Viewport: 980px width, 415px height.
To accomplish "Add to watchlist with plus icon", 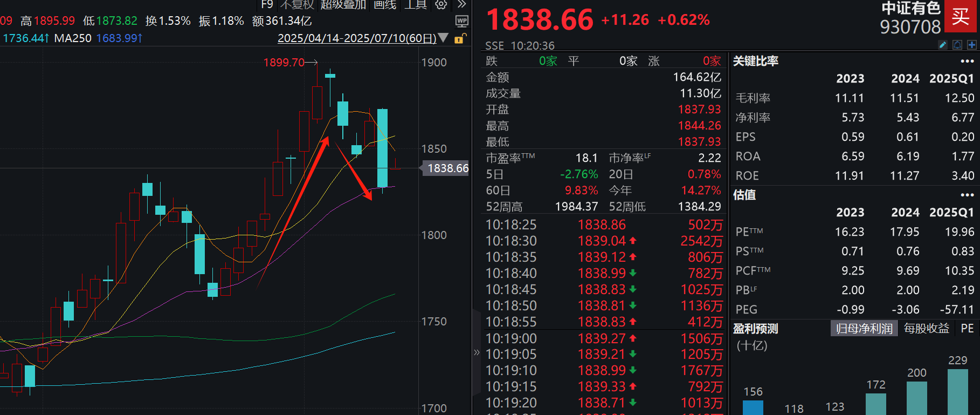I will [972, 45].
